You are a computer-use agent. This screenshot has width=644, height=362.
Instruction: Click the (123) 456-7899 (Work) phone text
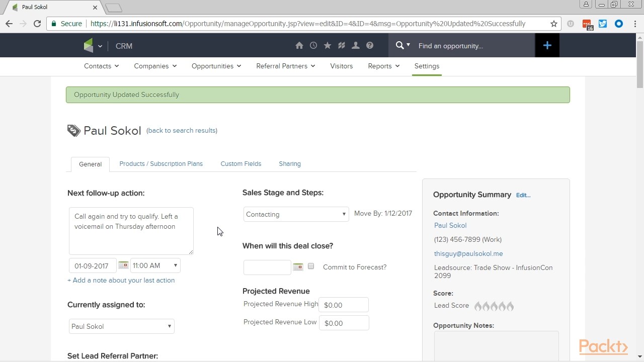468,239
